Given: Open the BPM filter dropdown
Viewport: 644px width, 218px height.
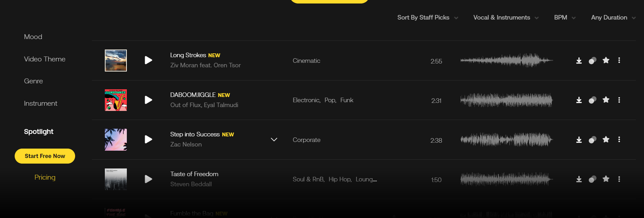Looking at the screenshot, I should (564, 17).
